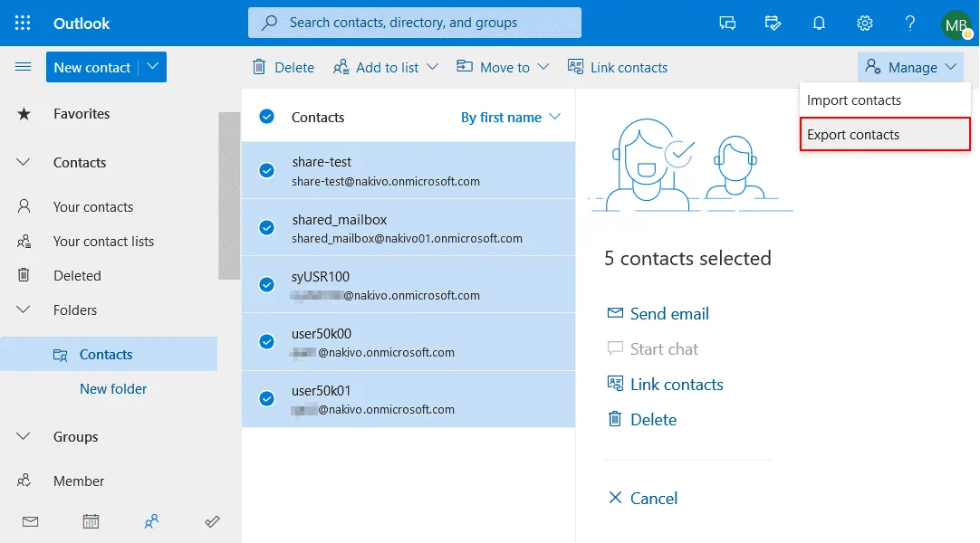Click Send email in details pane
Viewport: 980px width, 543px height.
(x=668, y=314)
